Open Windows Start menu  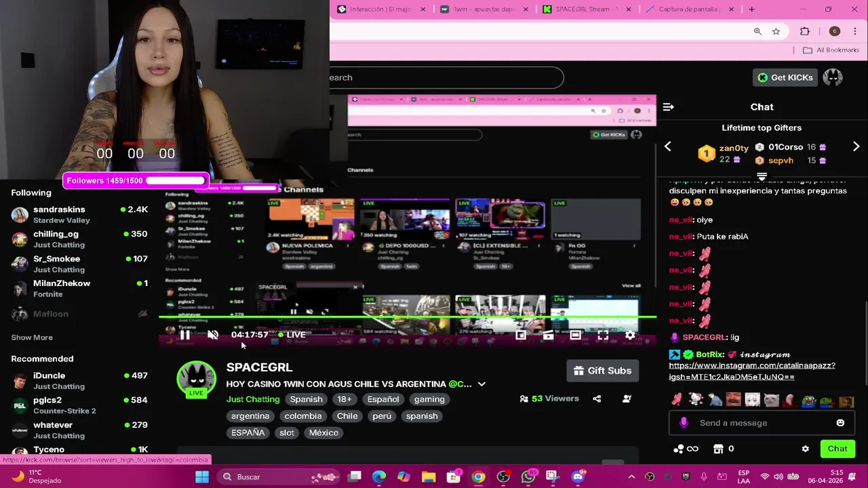(x=202, y=477)
